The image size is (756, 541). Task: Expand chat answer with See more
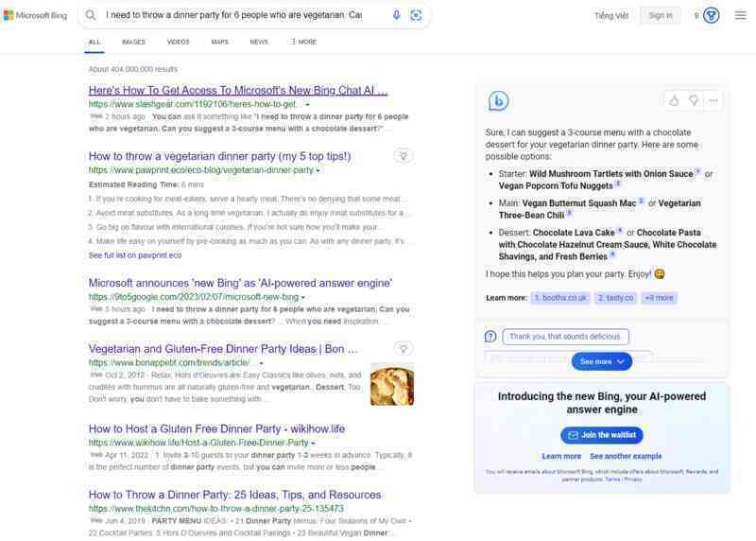pyautogui.click(x=602, y=361)
